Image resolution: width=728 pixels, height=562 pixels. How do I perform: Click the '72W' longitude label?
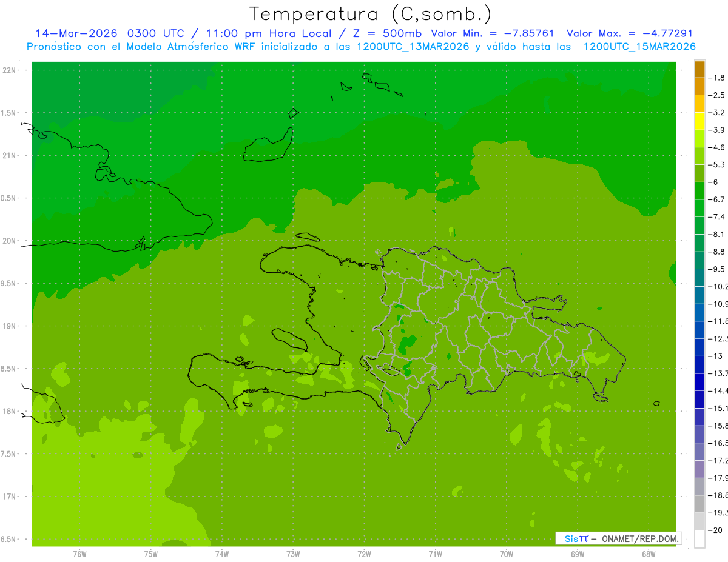coord(364,554)
